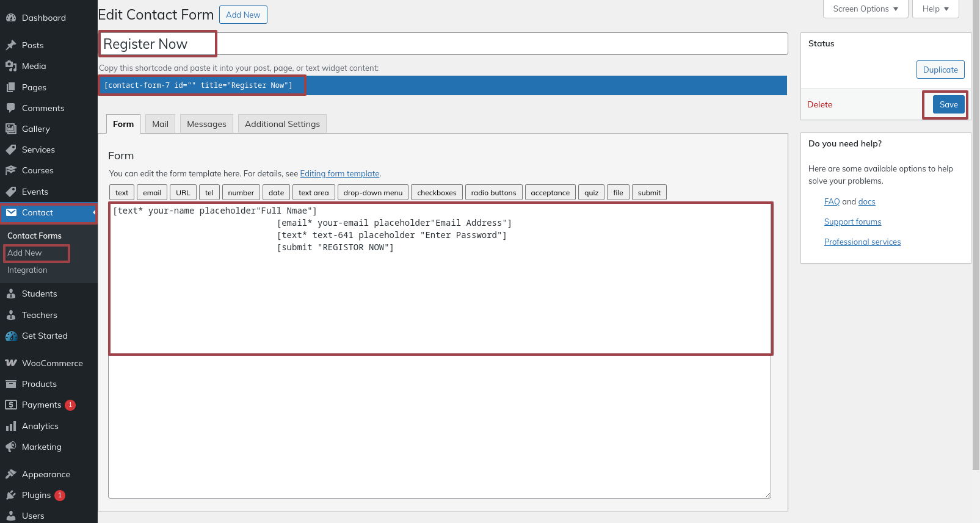Click the Marketing megaphone icon
Screen dimensions: 980x523
(x=11, y=447)
